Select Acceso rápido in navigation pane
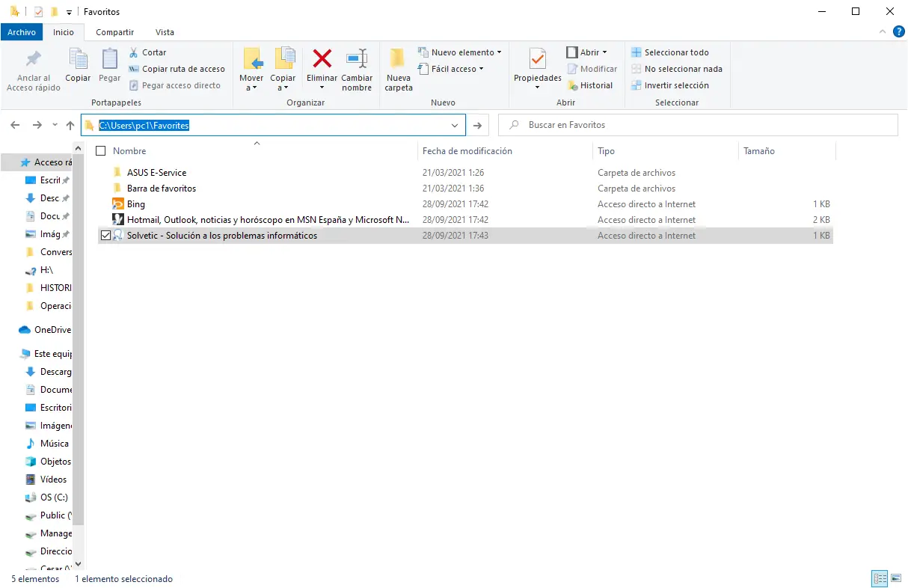The height and width of the screenshot is (588, 908). point(46,162)
